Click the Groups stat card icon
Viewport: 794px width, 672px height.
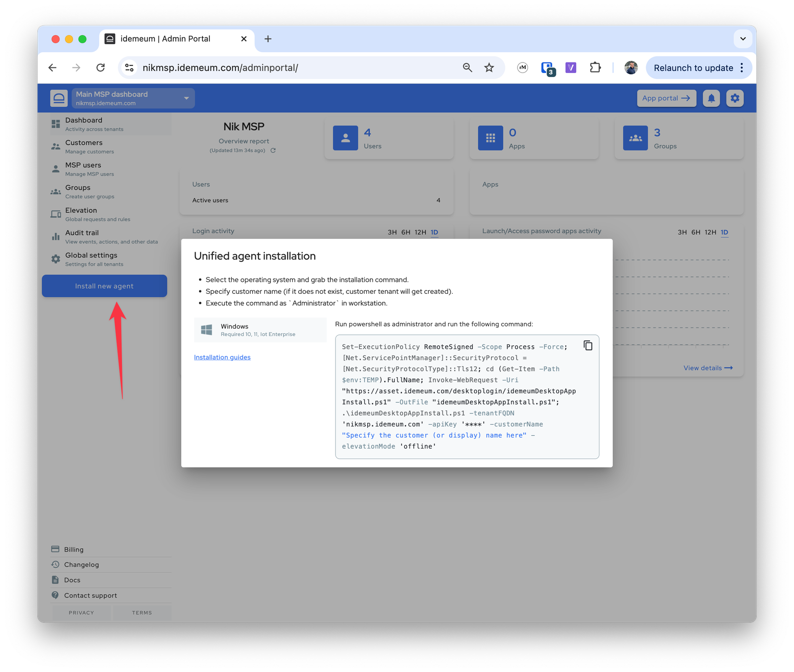tap(635, 138)
